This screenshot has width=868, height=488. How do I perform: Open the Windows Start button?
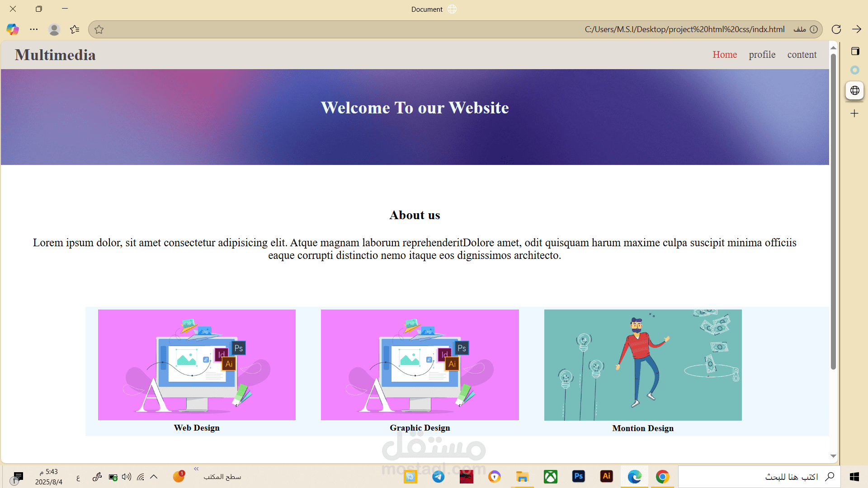click(854, 477)
